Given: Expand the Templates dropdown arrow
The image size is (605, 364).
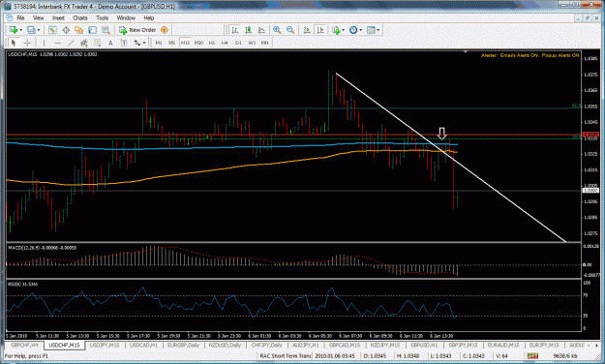Looking at the screenshot, I should click(x=378, y=30).
